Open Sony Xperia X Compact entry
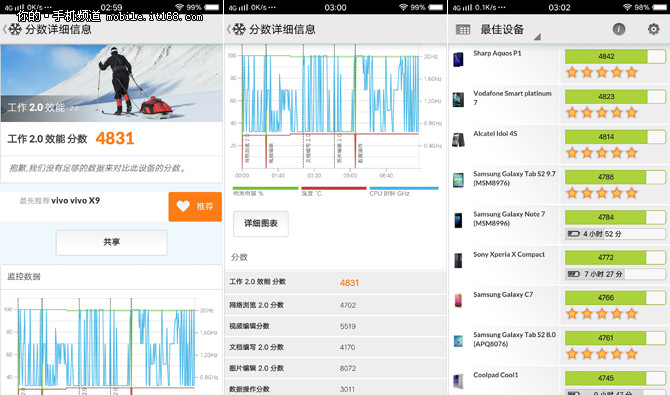The height and width of the screenshot is (395, 670). tap(559, 265)
